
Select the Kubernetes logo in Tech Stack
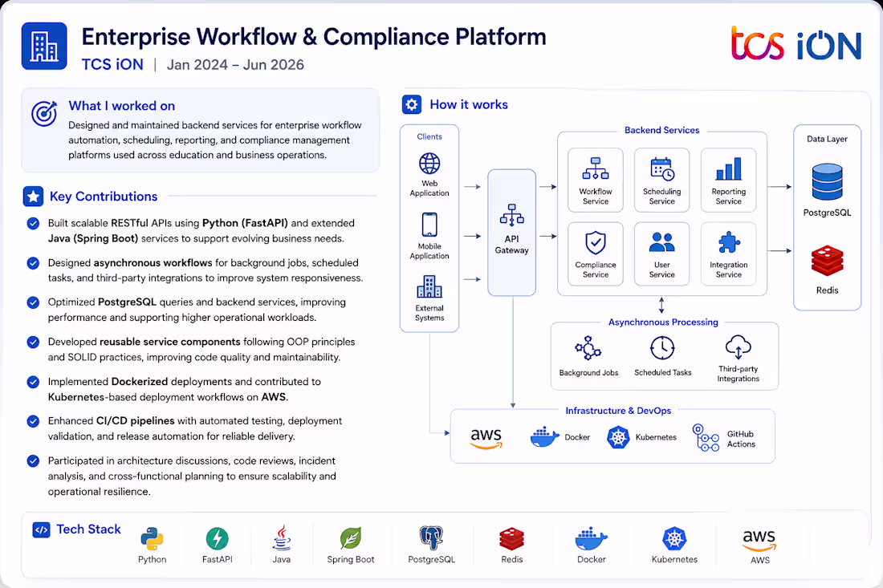click(x=674, y=539)
